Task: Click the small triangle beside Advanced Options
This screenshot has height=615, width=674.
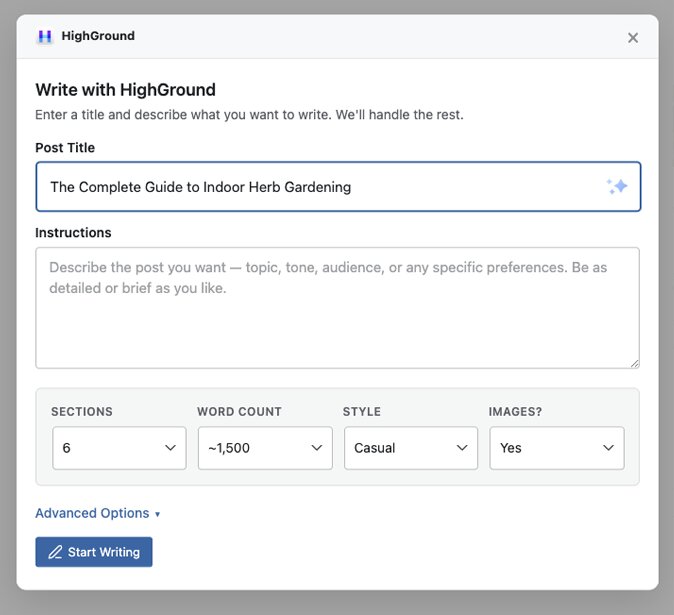Action: click(x=157, y=514)
